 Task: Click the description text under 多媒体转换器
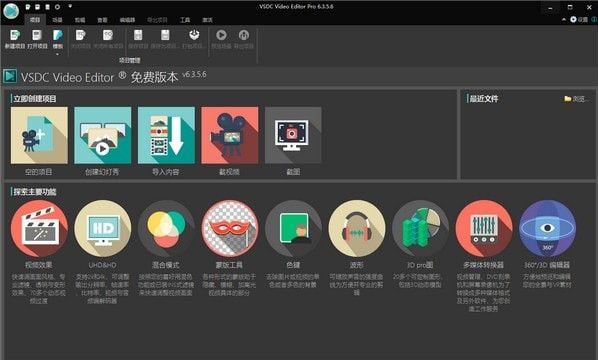tap(483, 293)
